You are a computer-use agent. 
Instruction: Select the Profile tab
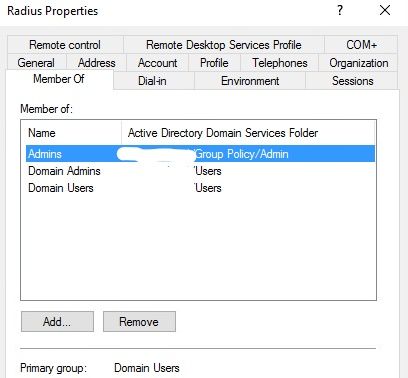[x=214, y=63]
